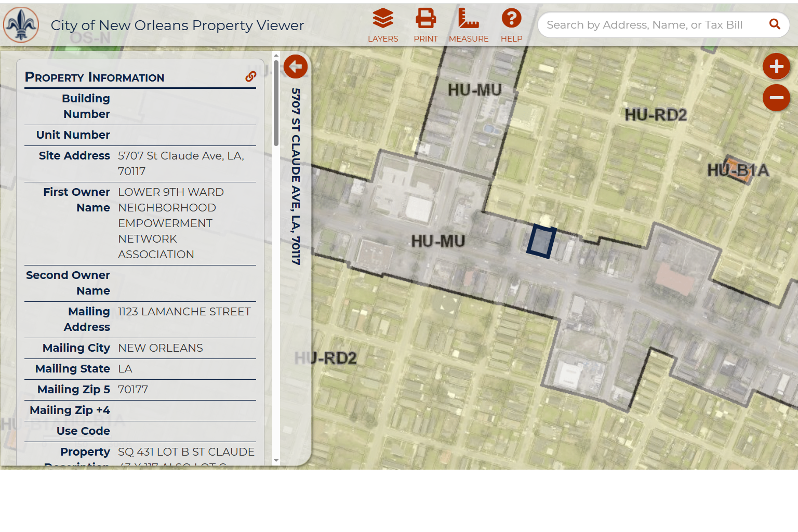
Task: Click the Mailing City value NEW ORLEANS
Action: 161,348
